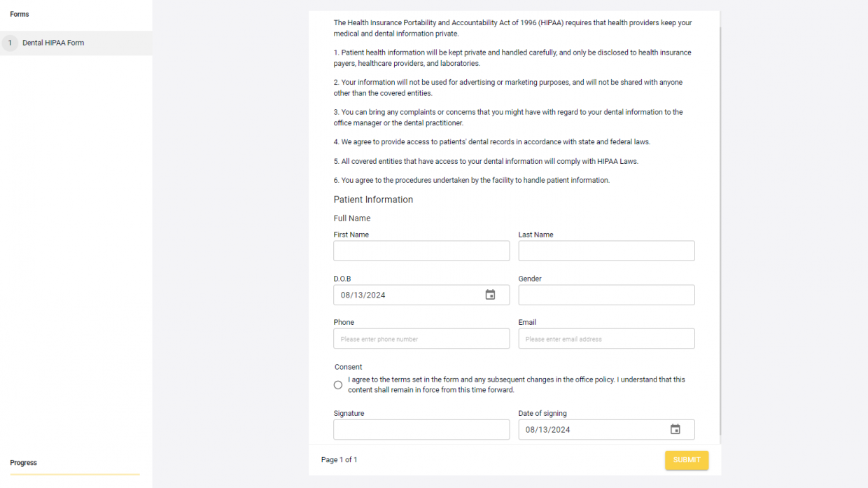
Task: Open the D.O.B calendar picker
Action: 489,295
